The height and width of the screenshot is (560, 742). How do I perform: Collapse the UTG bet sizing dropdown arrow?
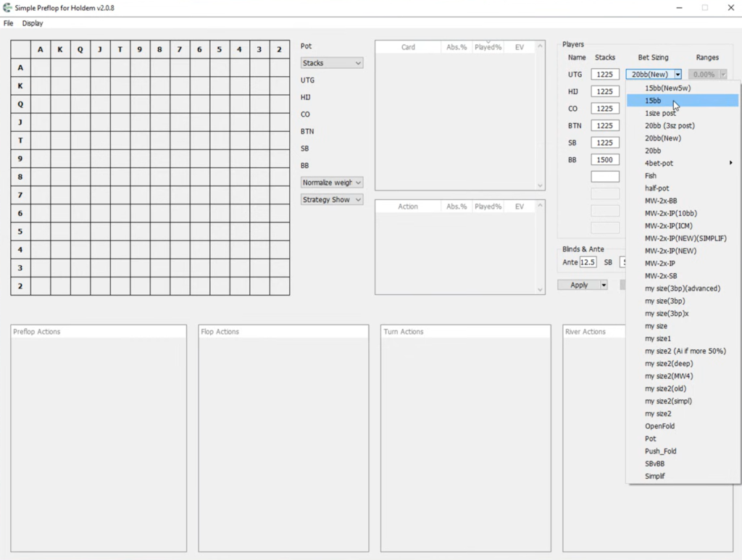coord(678,75)
